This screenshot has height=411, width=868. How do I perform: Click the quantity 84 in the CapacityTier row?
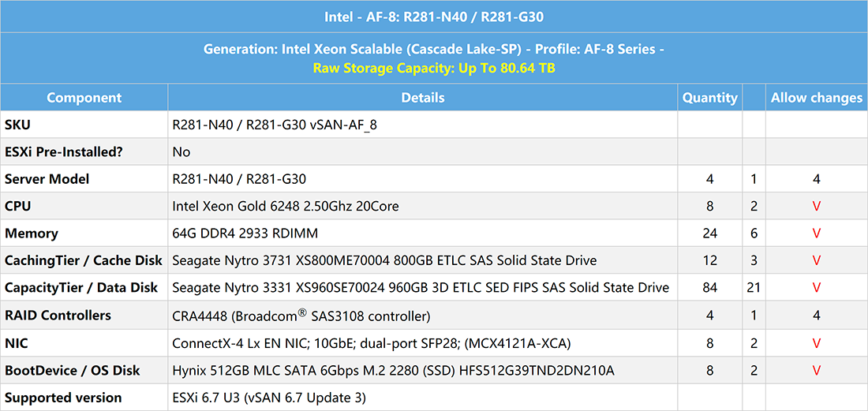(709, 288)
